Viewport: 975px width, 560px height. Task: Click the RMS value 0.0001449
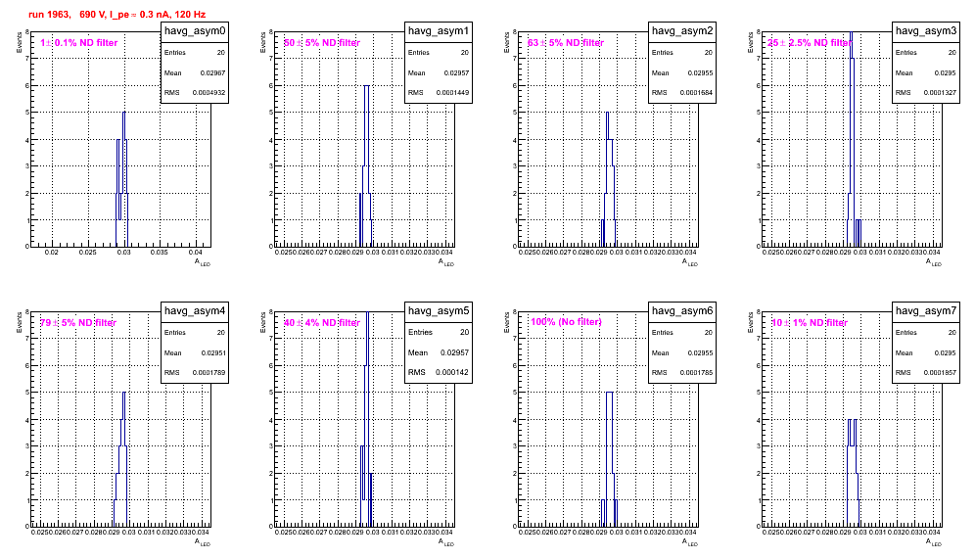452,93
